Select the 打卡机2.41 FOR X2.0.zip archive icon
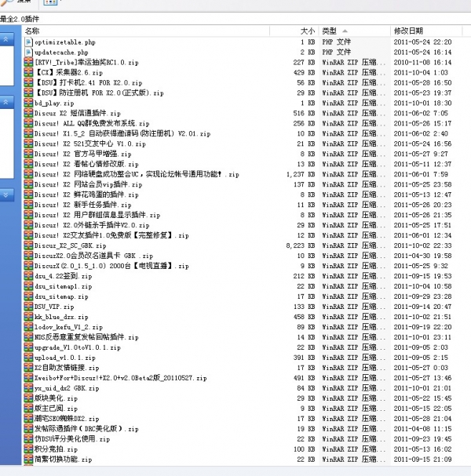This screenshot has width=471, height=476. point(28,83)
